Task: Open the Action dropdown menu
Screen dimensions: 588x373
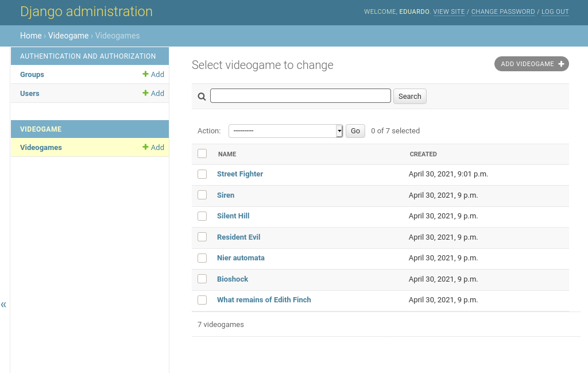Action: coord(285,131)
